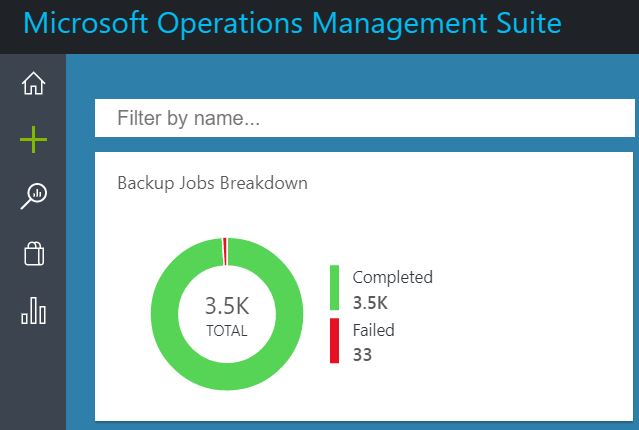The height and width of the screenshot is (430, 639).
Task: Open Log Search magnifier icon
Action: click(x=33, y=196)
